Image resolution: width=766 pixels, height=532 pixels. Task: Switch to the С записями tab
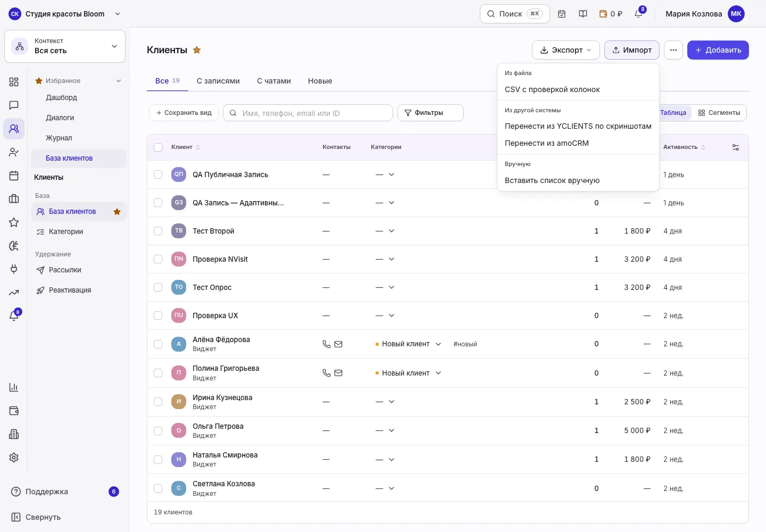point(218,81)
